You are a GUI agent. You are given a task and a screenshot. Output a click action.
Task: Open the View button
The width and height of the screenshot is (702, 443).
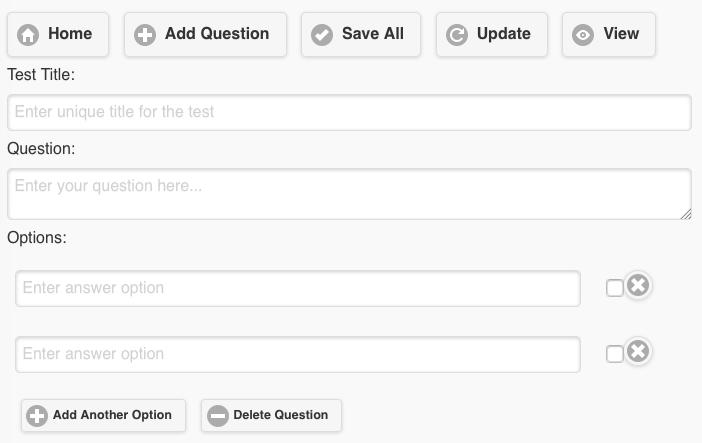(609, 34)
